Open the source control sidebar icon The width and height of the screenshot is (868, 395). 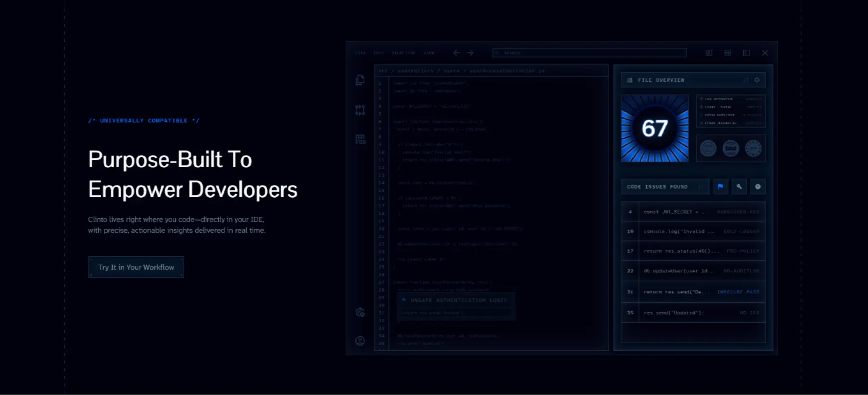(360, 110)
